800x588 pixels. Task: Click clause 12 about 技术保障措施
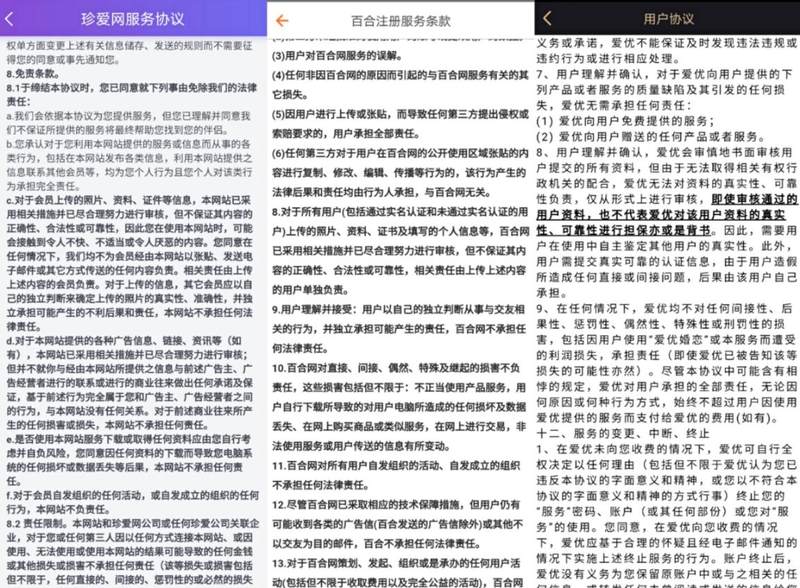point(398,524)
